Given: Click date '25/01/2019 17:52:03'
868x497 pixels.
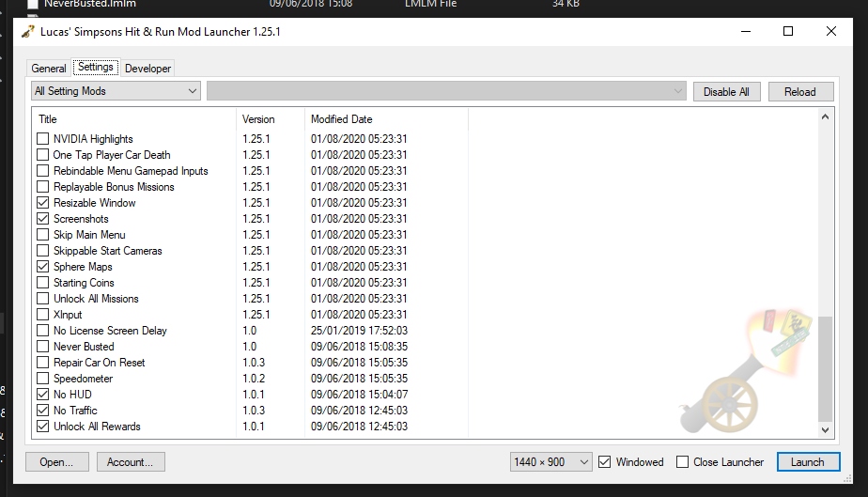Looking at the screenshot, I should (359, 331).
